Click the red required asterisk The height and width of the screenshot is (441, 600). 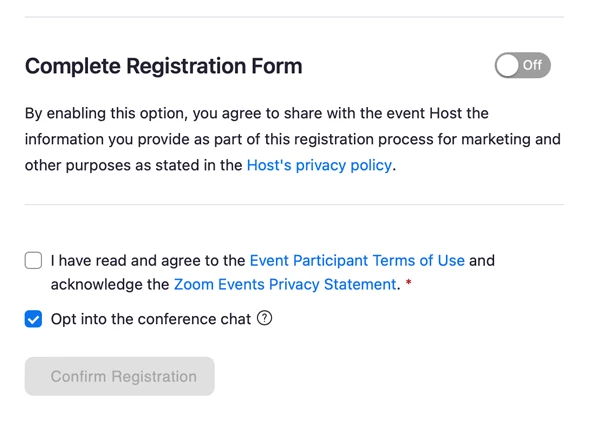(x=408, y=286)
